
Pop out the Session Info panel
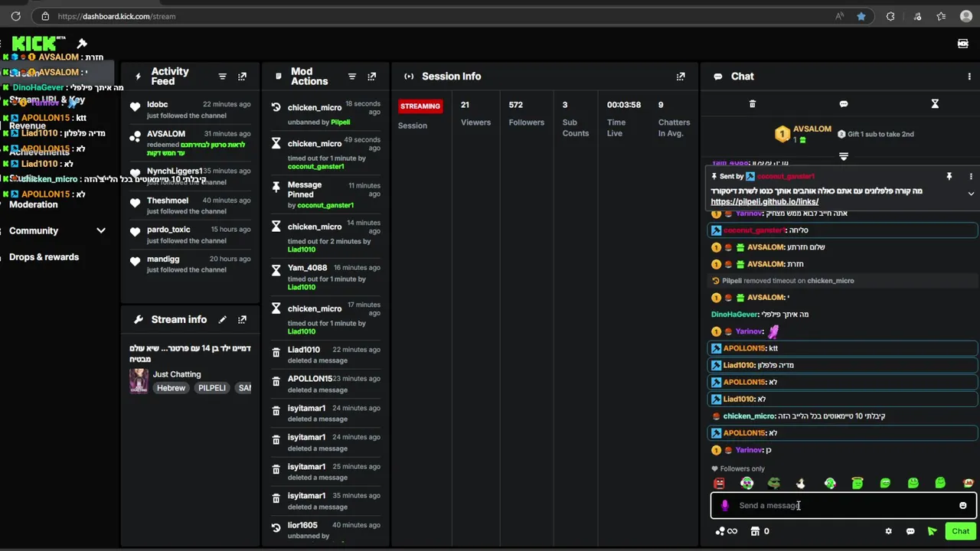pyautogui.click(x=681, y=77)
